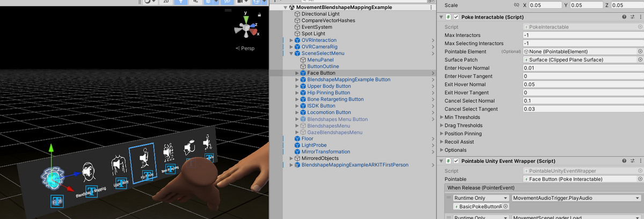The width and height of the screenshot is (644, 219).
Task: Click LightProbe prefab cube icon
Action: 297,145
